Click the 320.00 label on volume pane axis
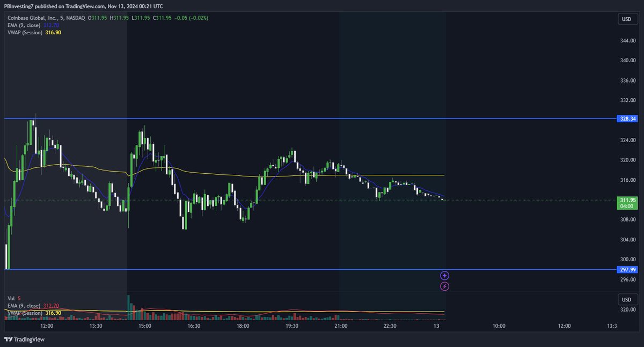The height and width of the screenshot is (347, 644). point(627,309)
